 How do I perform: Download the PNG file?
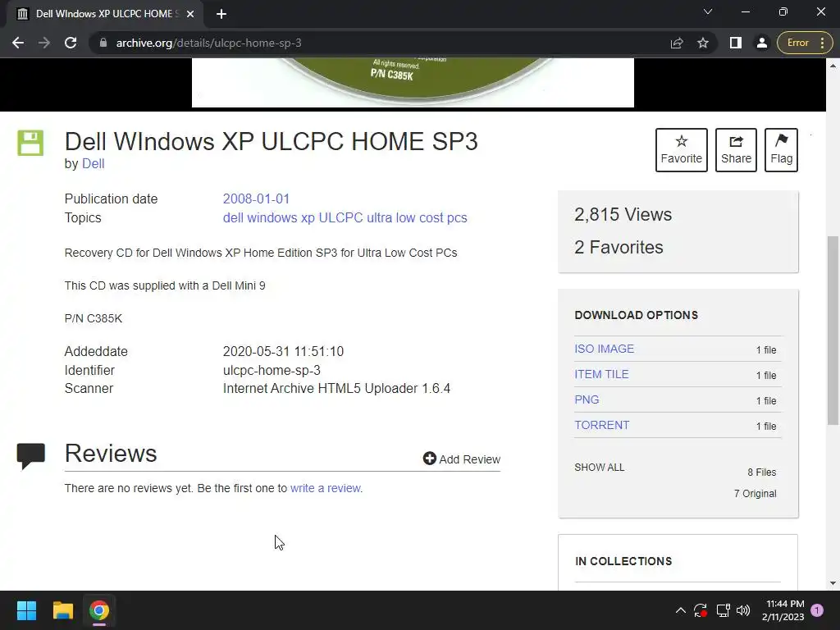(587, 399)
